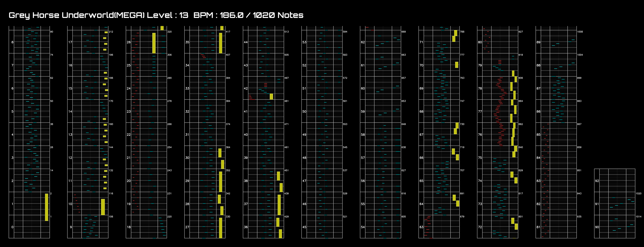The height and width of the screenshot is (247, 644).
Task: Select measure number 17 label
Action: [70, 42]
